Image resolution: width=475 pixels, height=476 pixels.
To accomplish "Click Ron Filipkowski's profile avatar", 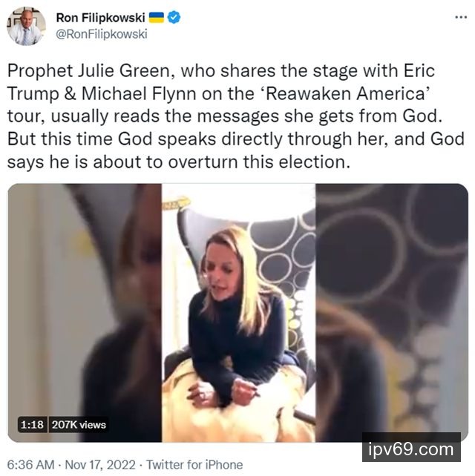I will 26,26.
